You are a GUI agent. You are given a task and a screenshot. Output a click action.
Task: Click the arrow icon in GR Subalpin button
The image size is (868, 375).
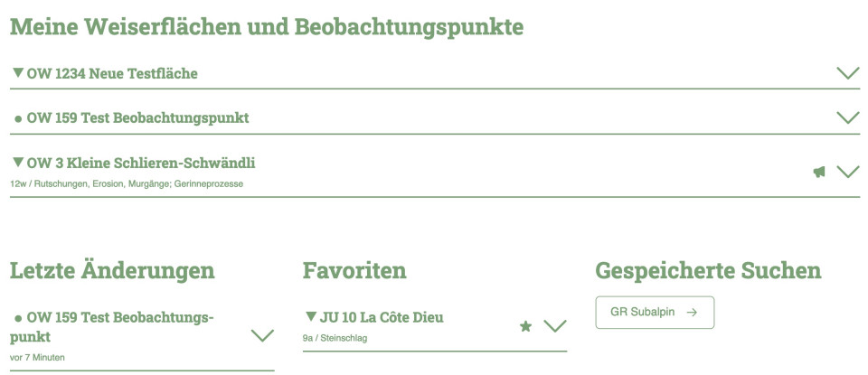click(692, 313)
